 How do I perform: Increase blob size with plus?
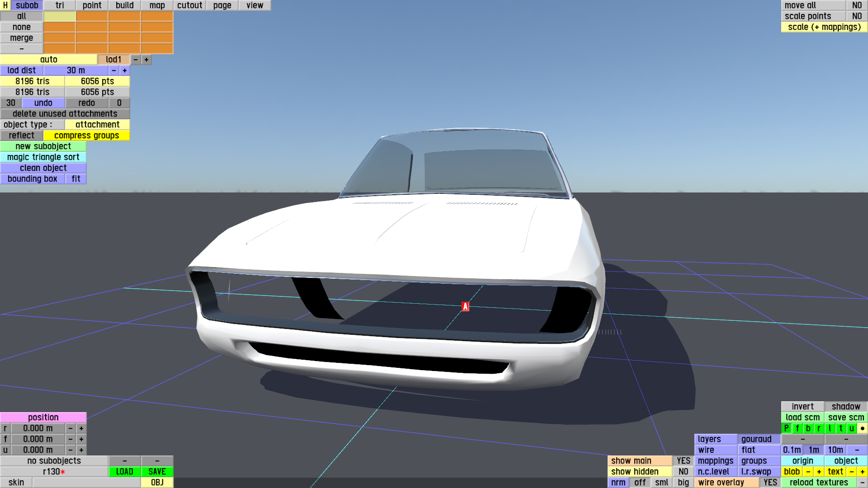click(819, 471)
